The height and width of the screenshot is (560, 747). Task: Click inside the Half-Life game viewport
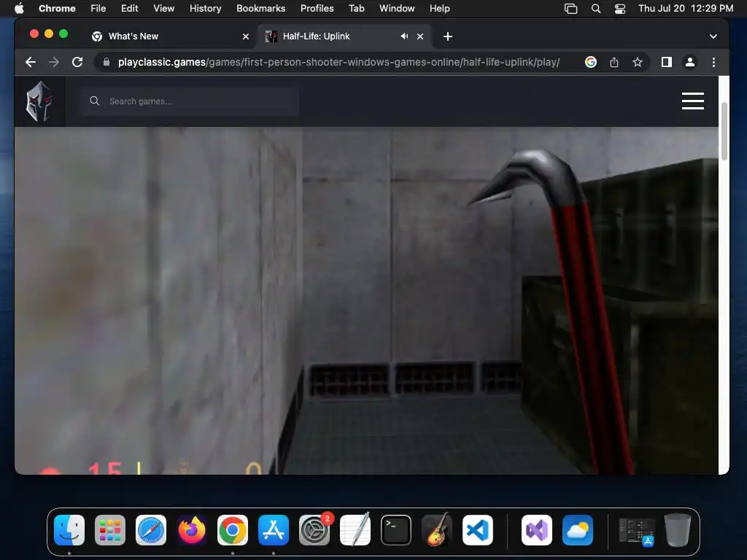(366, 300)
